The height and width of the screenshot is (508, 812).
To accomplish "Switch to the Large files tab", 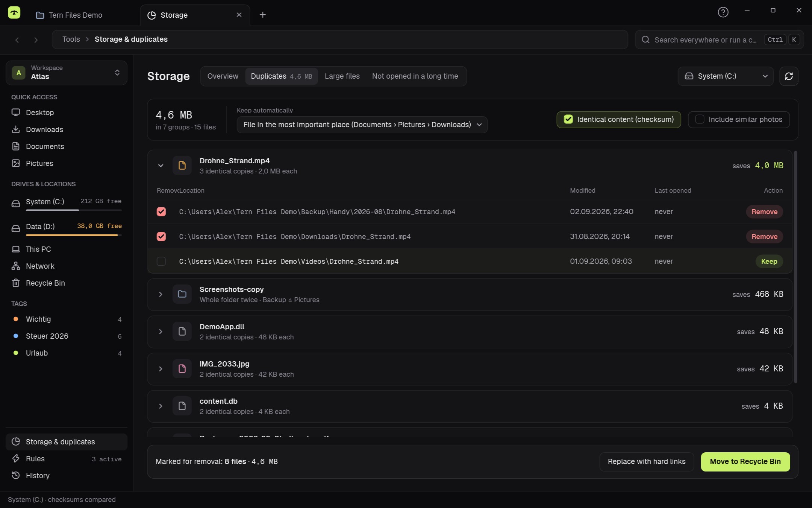I will coord(342,76).
